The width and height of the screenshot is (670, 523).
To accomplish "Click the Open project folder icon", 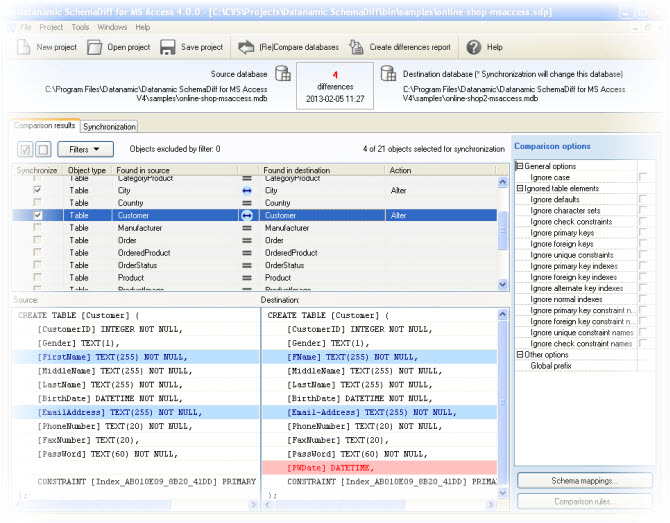I will (94, 47).
